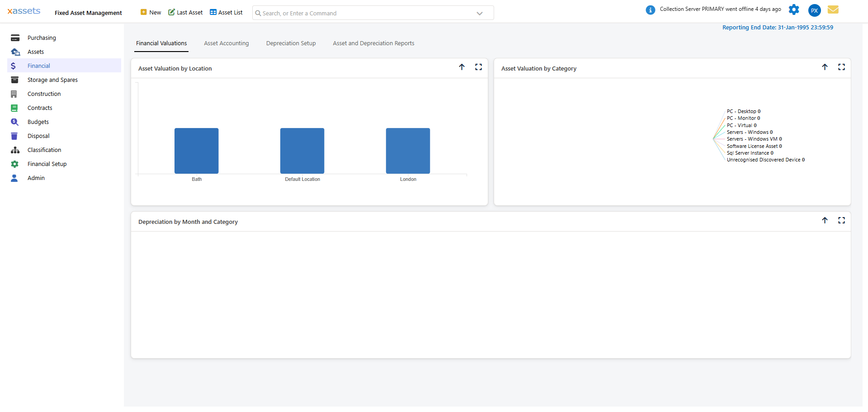This screenshot has height=412, width=868.
Task: Open the Disposal trash icon in the sidebar
Action: (15, 136)
